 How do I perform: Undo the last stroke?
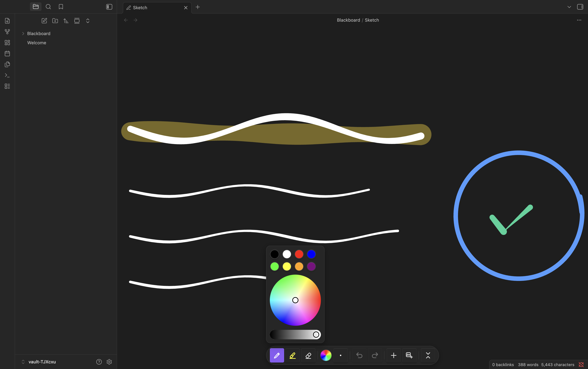pyautogui.click(x=359, y=355)
